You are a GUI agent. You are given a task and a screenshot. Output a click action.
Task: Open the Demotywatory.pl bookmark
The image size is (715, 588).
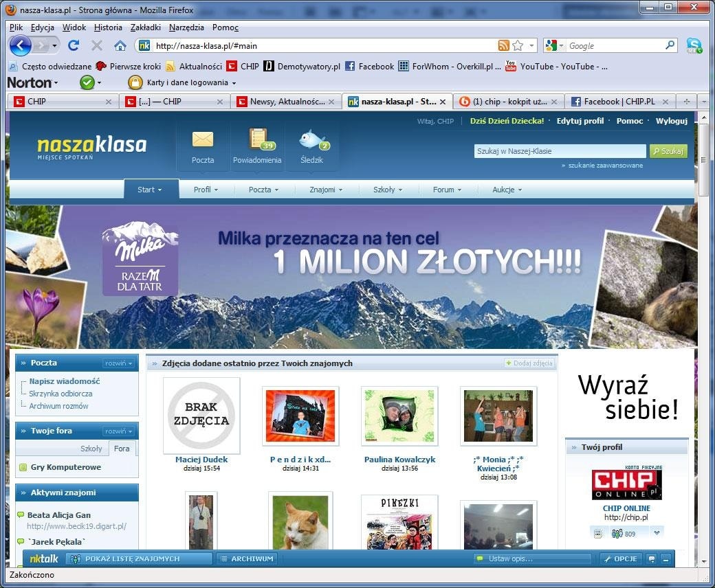click(302, 67)
